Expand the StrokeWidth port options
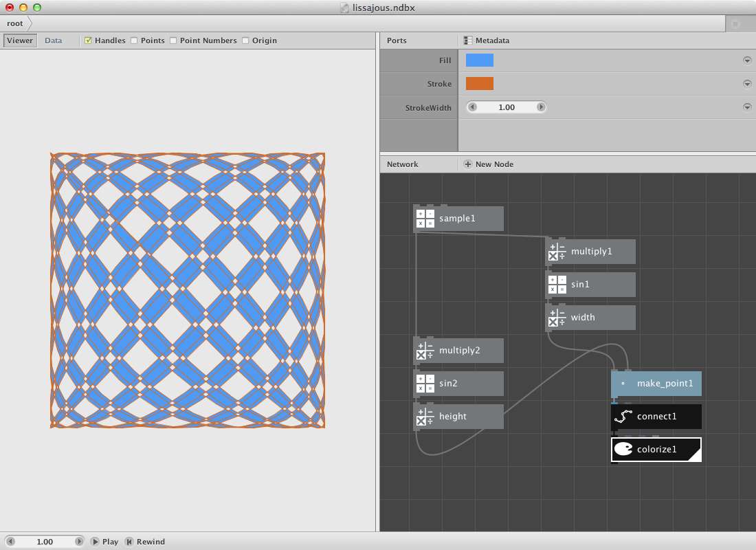Image resolution: width=756 pixels, height=550 pixels. (x=747, y=107)
